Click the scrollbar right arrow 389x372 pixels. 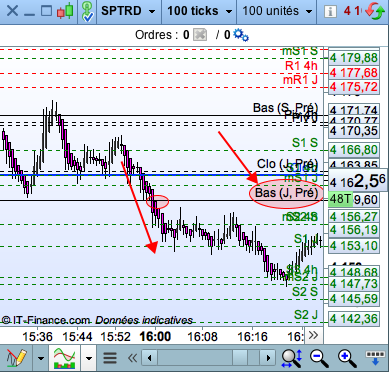click(268, 358)
